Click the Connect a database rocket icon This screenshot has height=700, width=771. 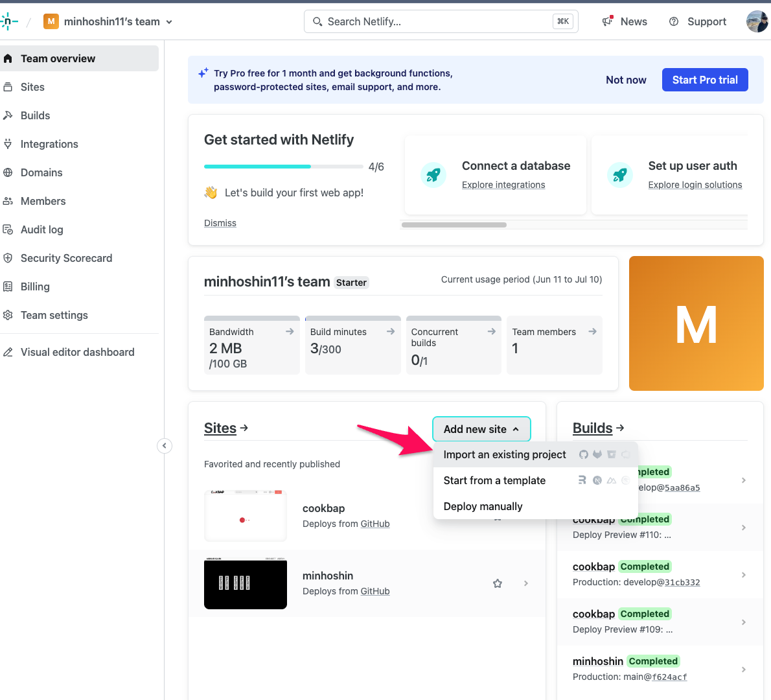pyautogui.click(x=433, y=174)
